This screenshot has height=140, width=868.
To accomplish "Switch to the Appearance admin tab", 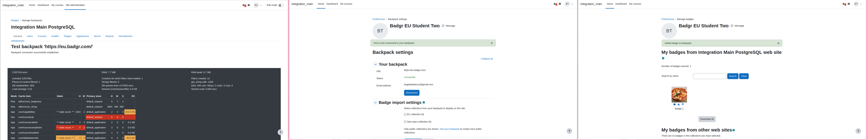I will (83, 36).
